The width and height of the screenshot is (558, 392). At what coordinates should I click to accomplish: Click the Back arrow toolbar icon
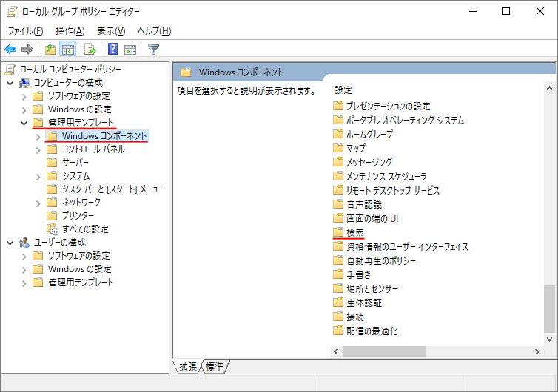pyautogui.click(x=10, y=49)
